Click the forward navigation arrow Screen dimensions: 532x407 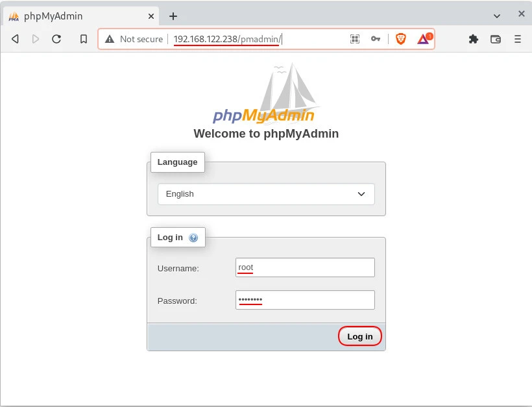(36, 39)
